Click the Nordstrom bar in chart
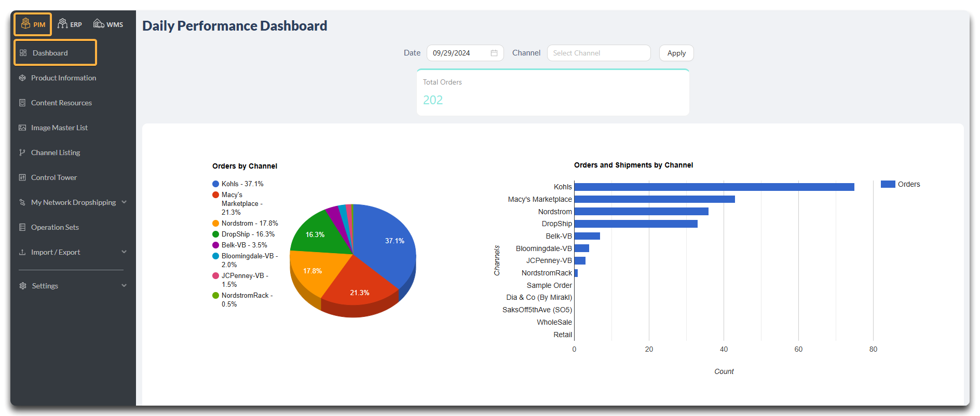The width and height of the screenshot is (980, 416). 642,212
